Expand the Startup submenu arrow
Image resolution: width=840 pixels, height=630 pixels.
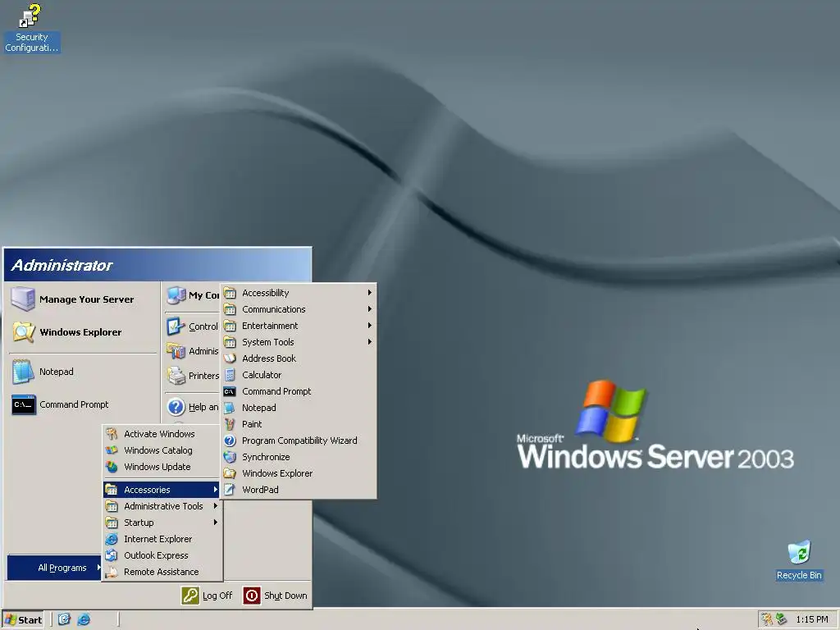(216, 523)
